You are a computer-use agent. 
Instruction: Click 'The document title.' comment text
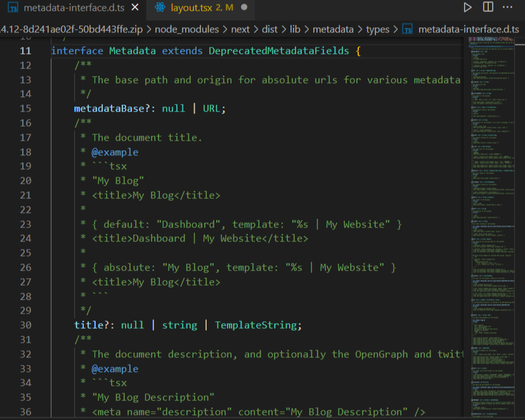147,137
